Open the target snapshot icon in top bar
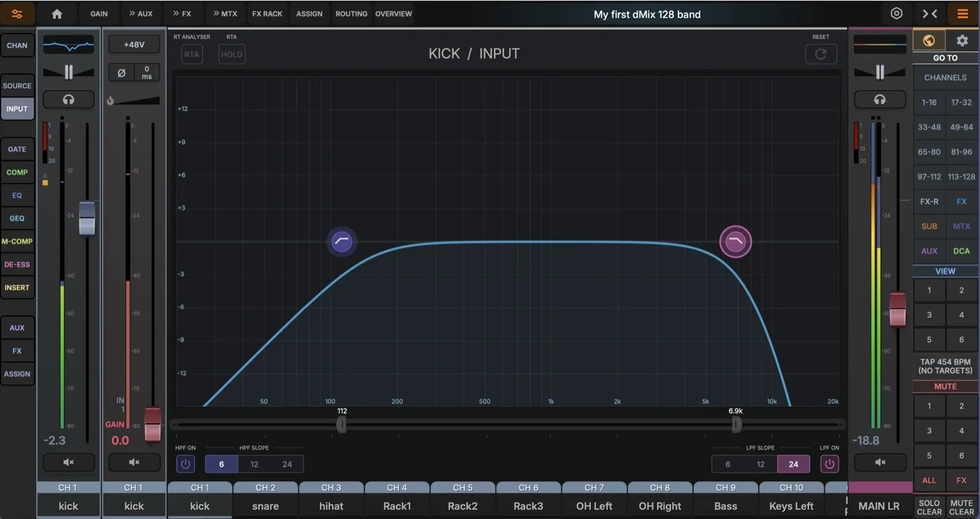980x519 pixels. click(x=896, y=13)
